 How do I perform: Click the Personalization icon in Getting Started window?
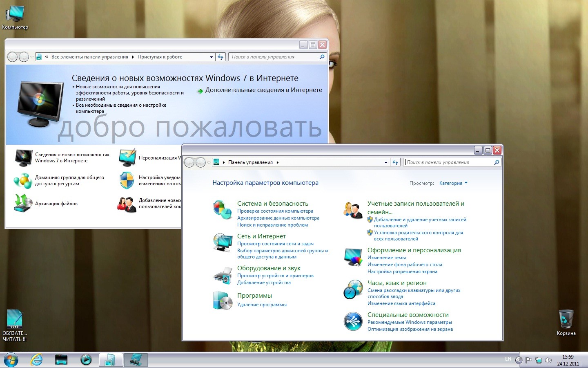[127, 158]
